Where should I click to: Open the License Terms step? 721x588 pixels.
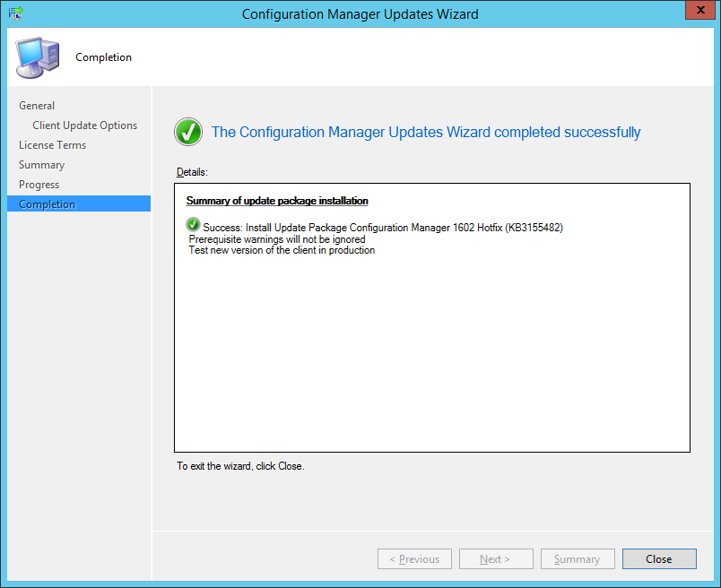52,145
